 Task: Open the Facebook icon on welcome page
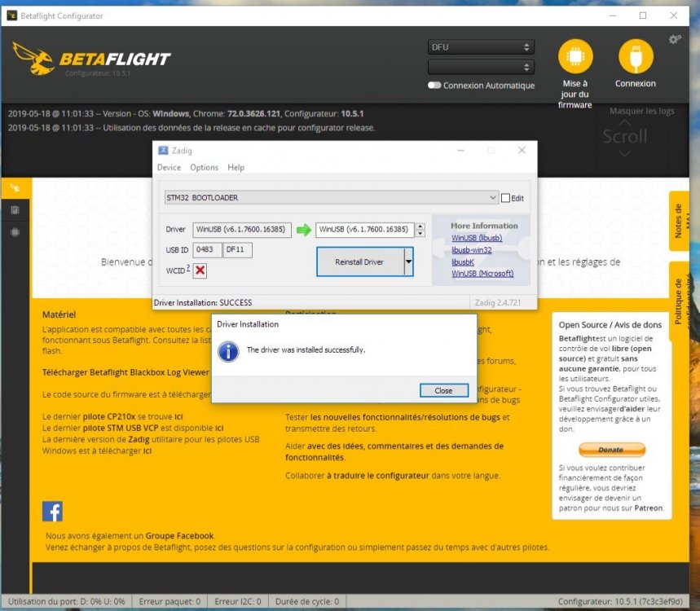click(52, 511)
